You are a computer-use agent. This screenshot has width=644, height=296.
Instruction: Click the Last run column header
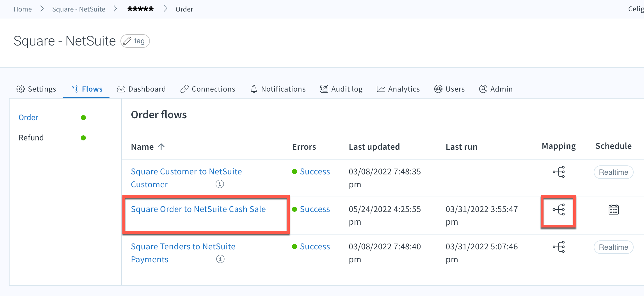(462, 147)
